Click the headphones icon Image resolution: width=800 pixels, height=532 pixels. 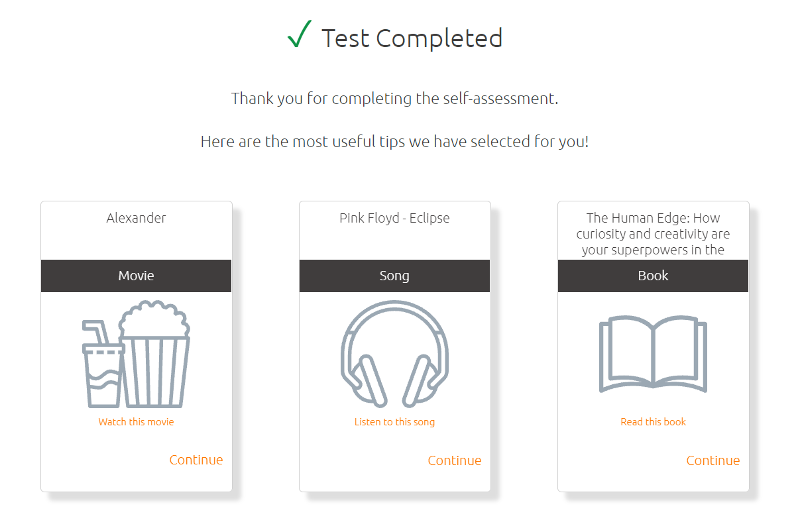pyautogui.click(x=394, y=352)
